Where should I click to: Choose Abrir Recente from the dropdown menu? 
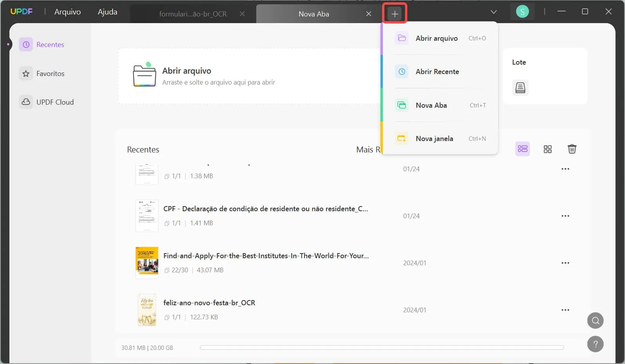tap(440, 72)
